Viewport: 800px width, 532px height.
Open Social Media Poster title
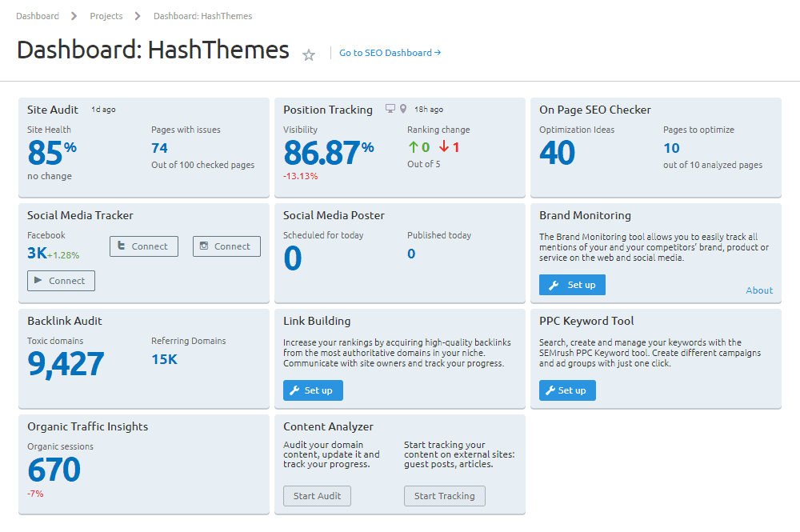[x=334, y=215]
